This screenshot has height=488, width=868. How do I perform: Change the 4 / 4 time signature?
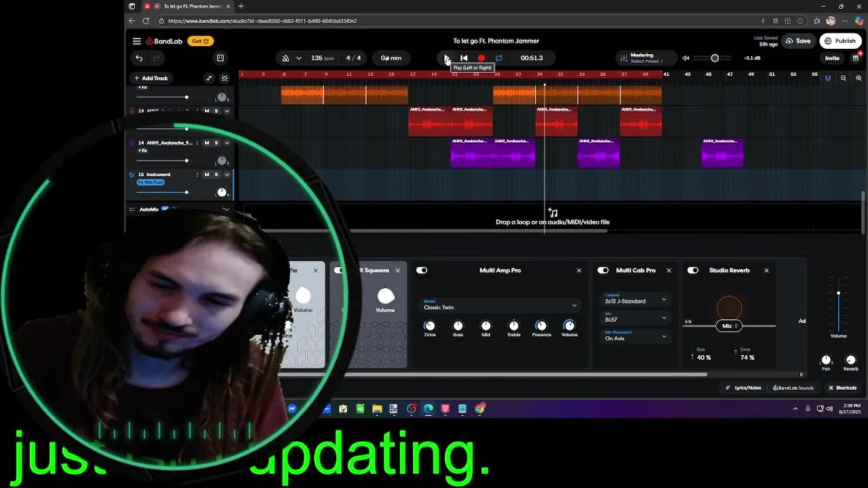pos(354,58)
